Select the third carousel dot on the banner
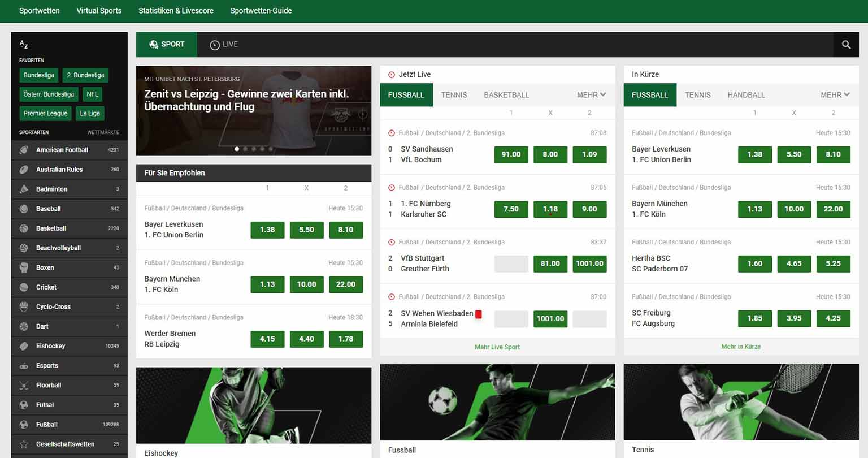Viewport: 868px width, 458px height. (x=254, y=149)
